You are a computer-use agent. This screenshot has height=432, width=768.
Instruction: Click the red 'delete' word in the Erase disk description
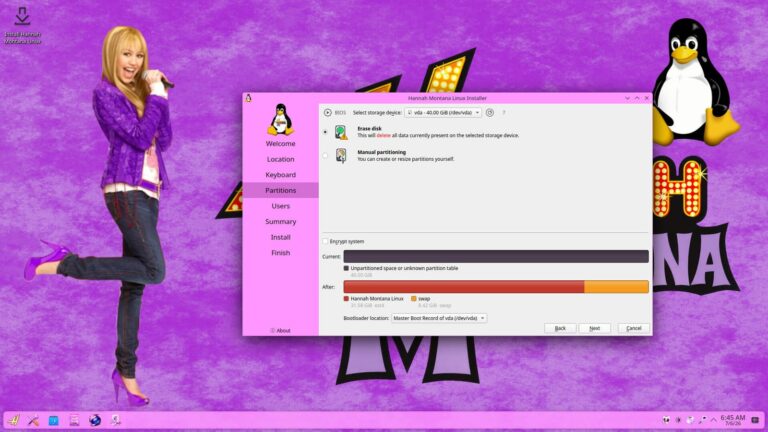(x=384, y=135)
